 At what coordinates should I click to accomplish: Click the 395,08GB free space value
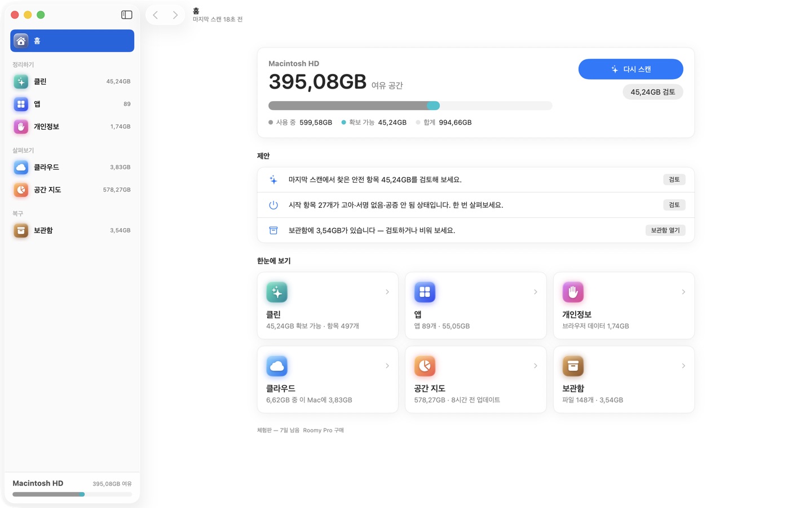point(317,82)
